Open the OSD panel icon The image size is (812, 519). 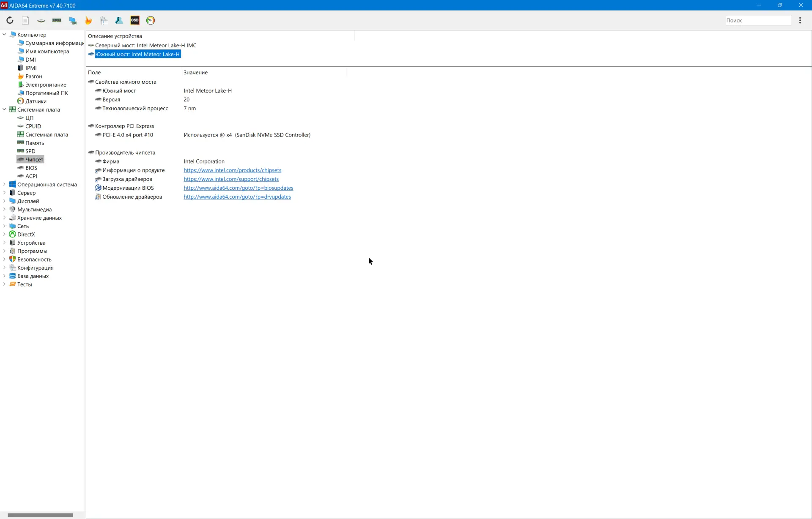[x=135, y=20]
